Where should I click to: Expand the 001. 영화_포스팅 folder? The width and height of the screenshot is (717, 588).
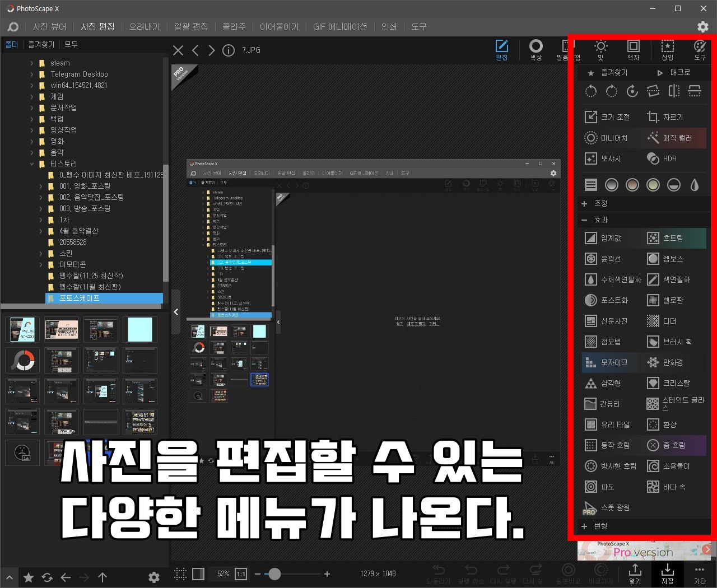coord(41,186)
